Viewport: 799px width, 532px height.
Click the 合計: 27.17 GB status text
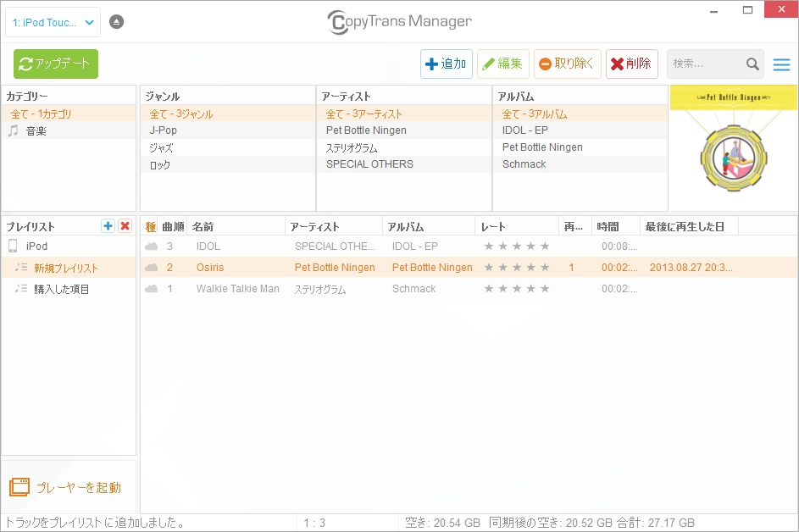[x=655, y=523]
